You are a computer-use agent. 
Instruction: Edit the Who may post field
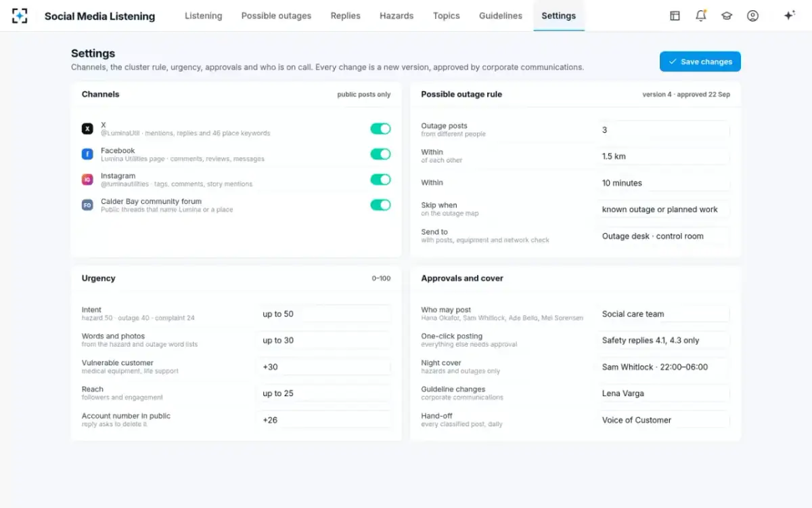coord(663,314)
